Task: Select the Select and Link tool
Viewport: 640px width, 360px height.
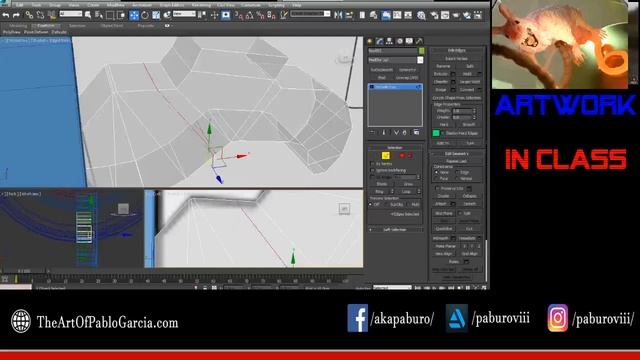Action: point(29,16)
